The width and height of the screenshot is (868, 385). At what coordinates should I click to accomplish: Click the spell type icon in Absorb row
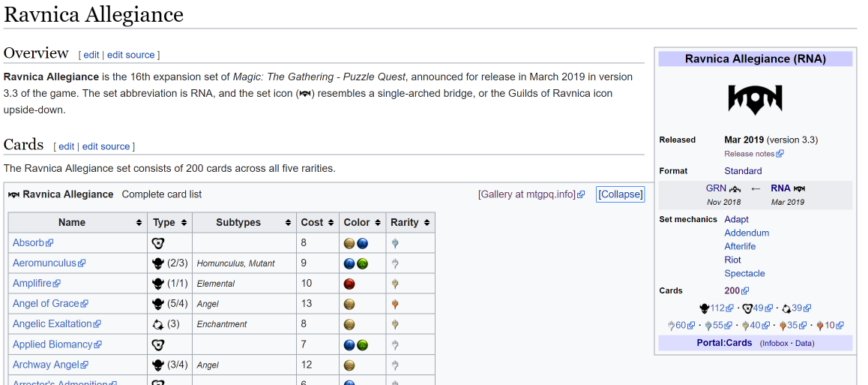pos(157,242)
